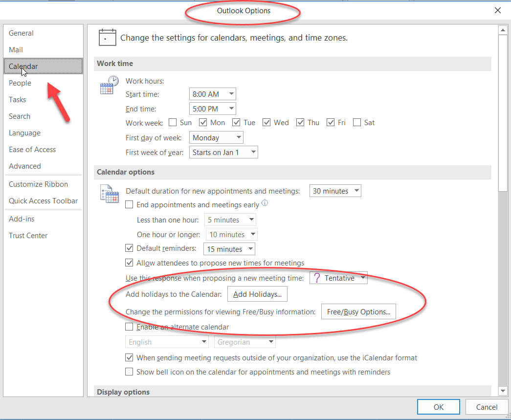The image size is (511, 420).
Task: Enable an alternate calendar checkbox
Action: [x=129, y=327]
